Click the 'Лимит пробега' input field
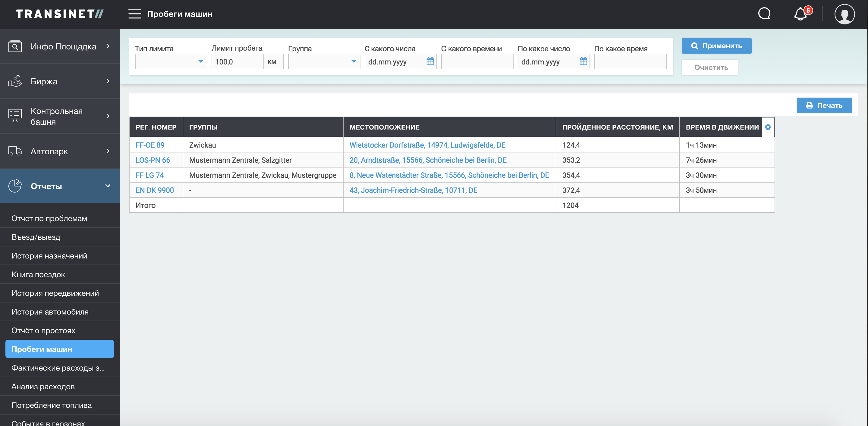Image resolution: width=868 pixels, height=426 pixels. (x=237, y=62)
